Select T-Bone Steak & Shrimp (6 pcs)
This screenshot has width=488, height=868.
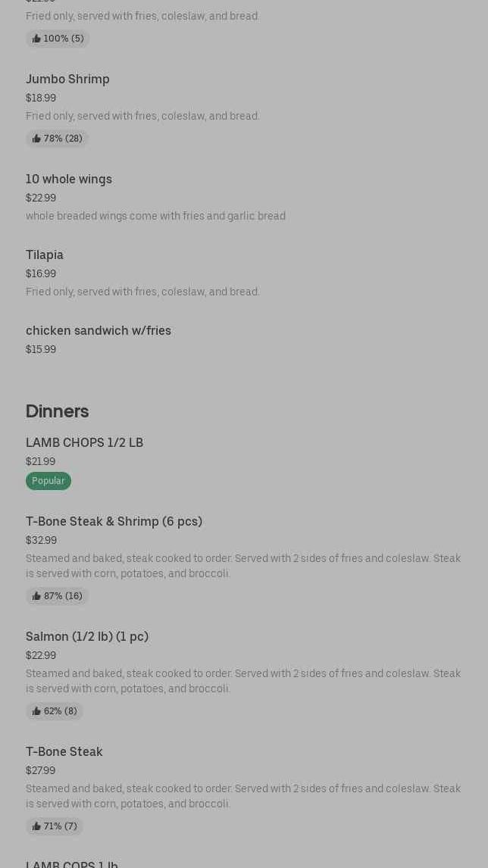(x=114, y=521)
